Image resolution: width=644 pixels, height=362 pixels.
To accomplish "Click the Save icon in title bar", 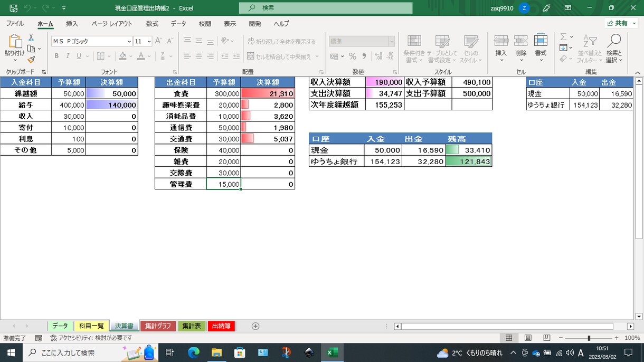I will 13,8.
